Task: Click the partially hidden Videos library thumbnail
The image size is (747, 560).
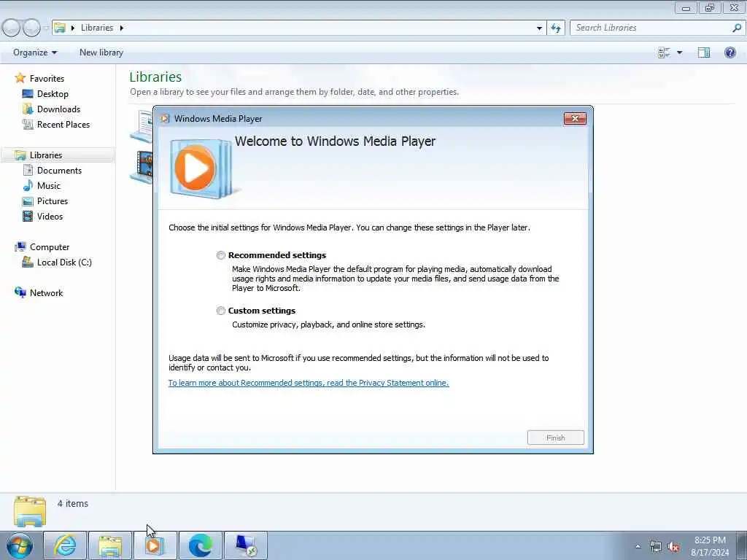Action: [142, 167]
